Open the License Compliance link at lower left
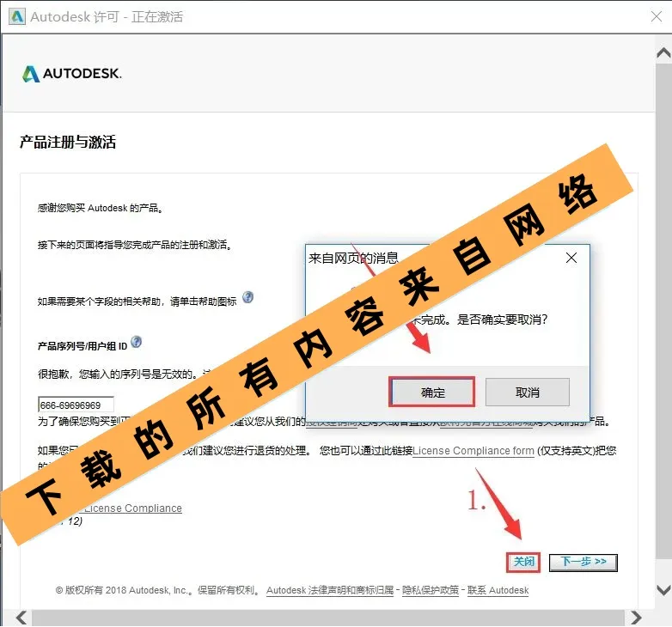 point(133,508)
